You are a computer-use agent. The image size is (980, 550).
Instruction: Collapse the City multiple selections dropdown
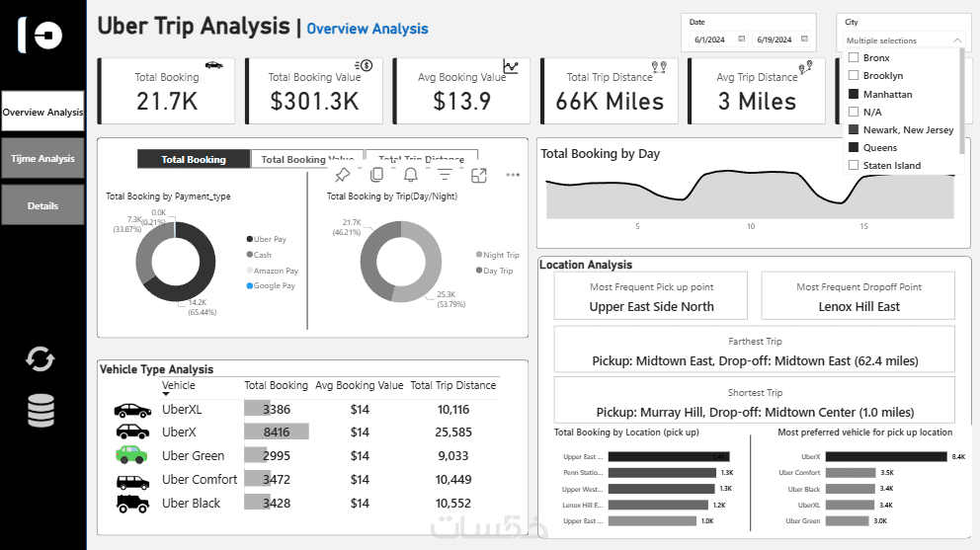(x=957, y=40)
